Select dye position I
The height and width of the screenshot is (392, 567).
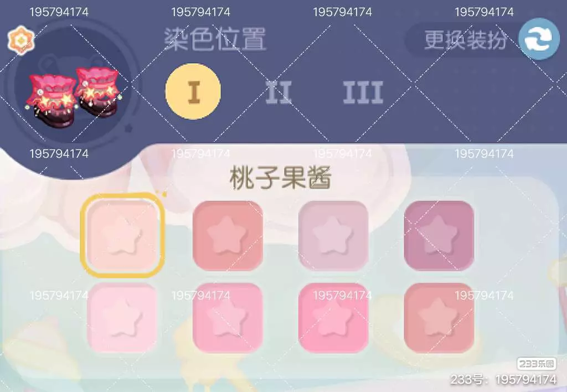click(193, 91)
